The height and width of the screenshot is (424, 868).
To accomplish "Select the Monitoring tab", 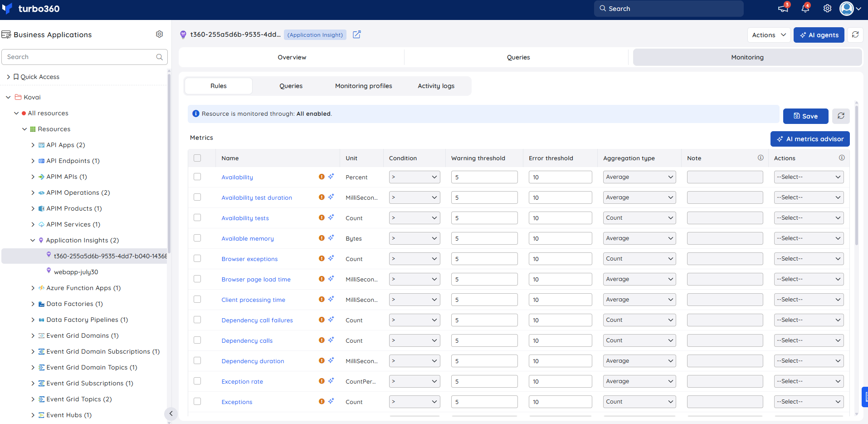I will point(747,57).
